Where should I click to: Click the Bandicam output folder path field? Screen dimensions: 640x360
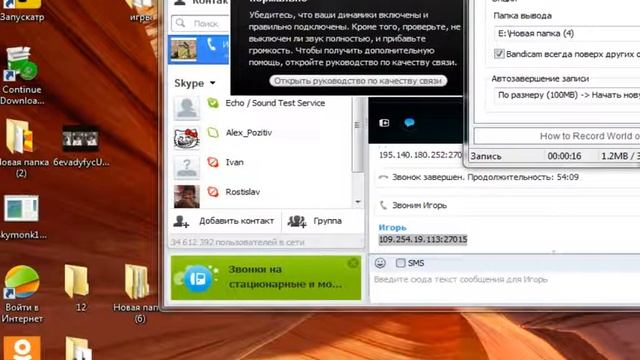click(567, 33)
